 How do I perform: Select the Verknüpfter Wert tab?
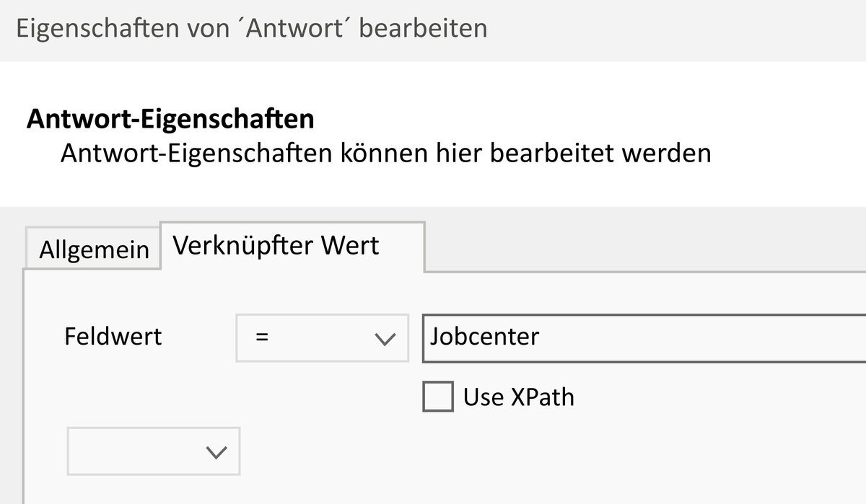point(276,246)
